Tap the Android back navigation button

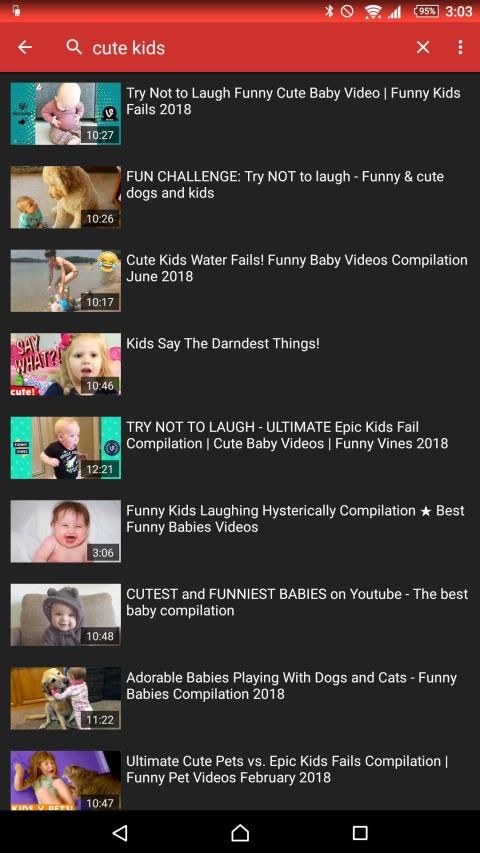pyautogui.click(x=120, y=832)
